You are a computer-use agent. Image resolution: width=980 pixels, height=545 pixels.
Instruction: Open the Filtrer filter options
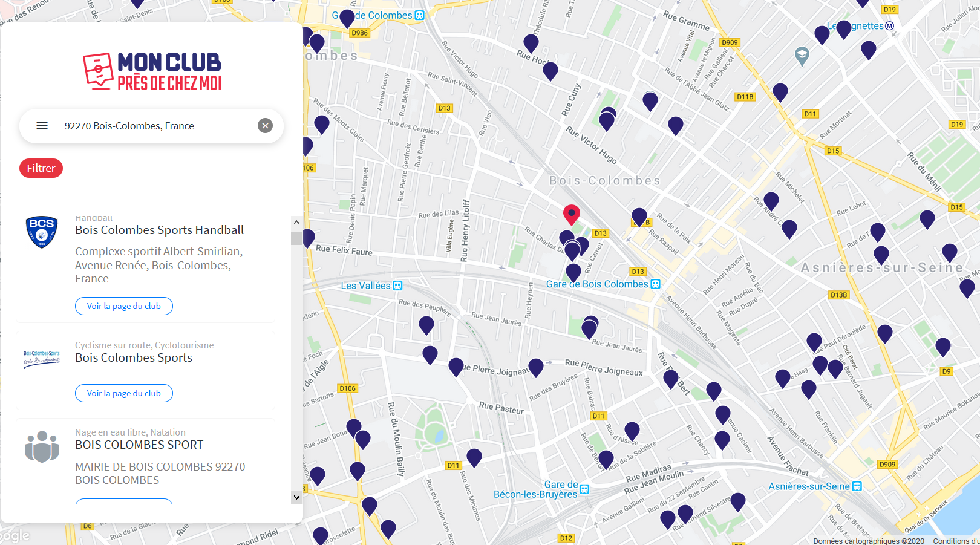click(41, 168)
